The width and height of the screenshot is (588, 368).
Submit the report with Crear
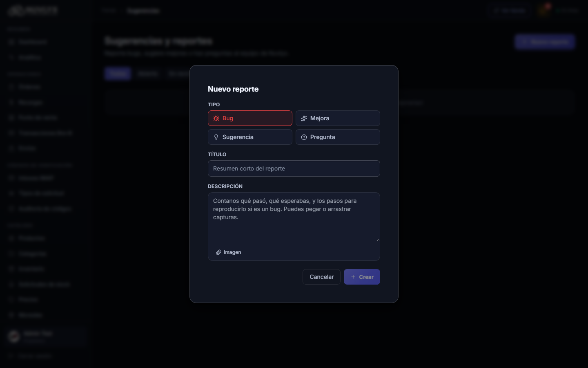point(362,277)
